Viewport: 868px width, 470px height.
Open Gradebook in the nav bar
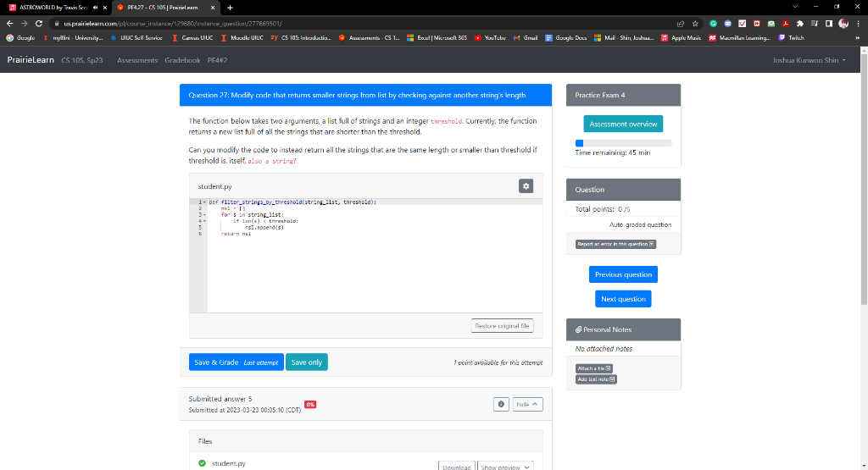pyautogui.click(x=182, y=60)
